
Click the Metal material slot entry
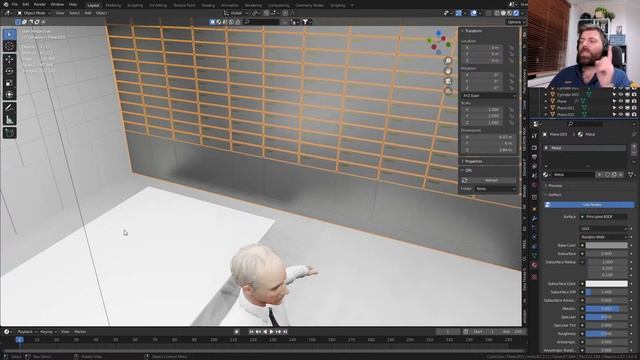pyautogui.click(x=585, y=148)
